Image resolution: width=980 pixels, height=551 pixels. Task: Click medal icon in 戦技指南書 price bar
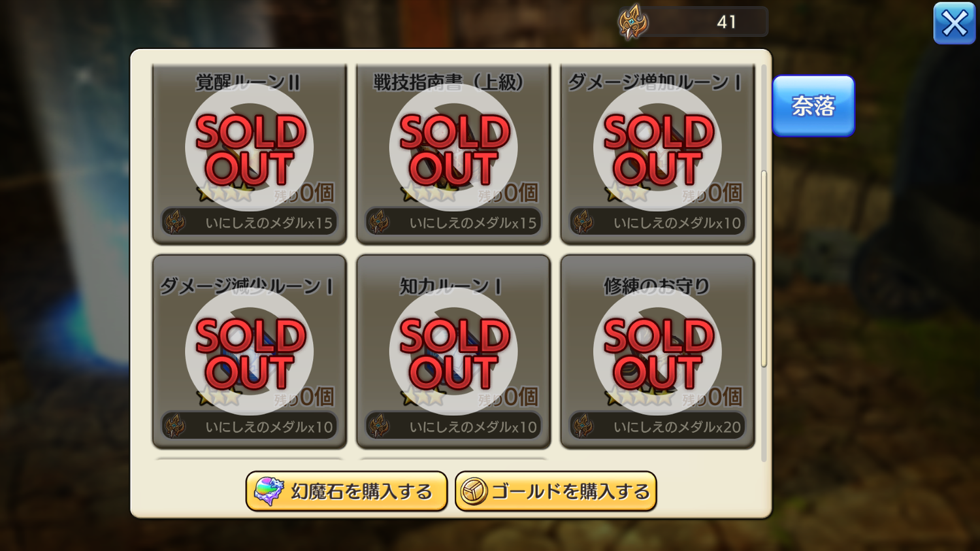[379, 223]
